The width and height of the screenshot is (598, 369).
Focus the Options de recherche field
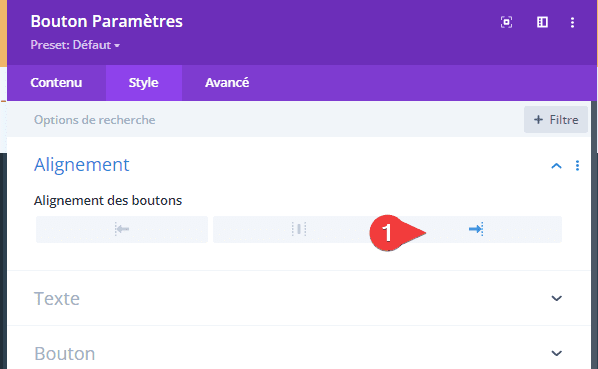[x=265, y=120]
